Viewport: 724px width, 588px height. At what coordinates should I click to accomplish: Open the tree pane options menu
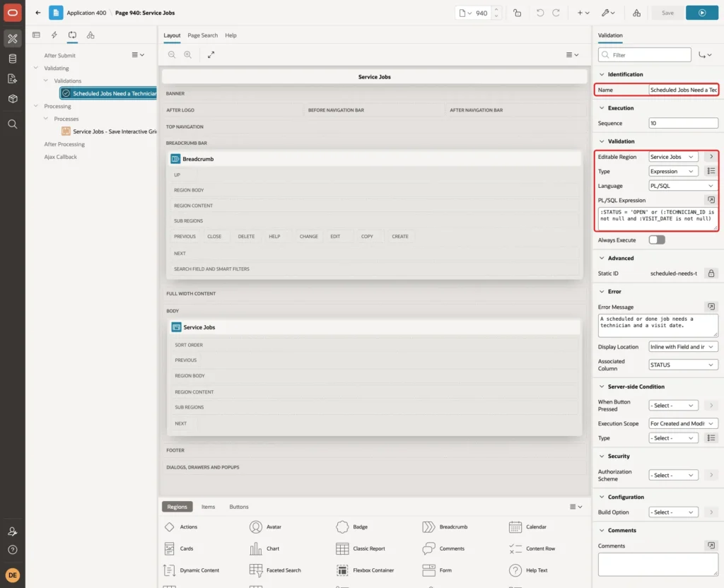point(138,55)
